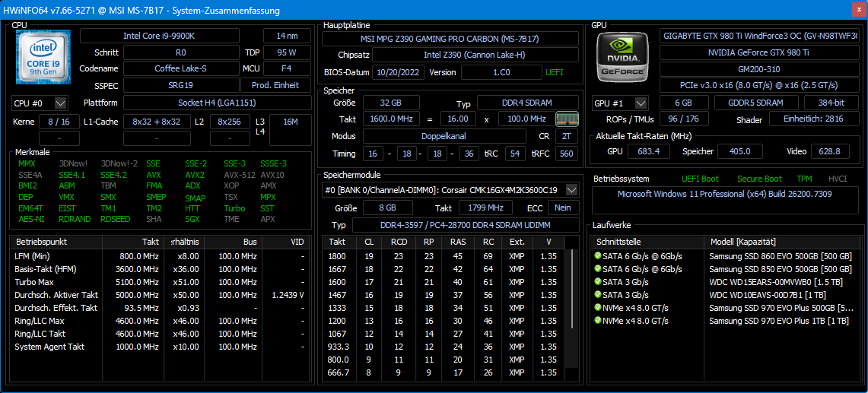Click status icon of Samsung 970 EVO Plus 1TB
This screenshot has height=393, width=868.
click(x=598, y=321)
